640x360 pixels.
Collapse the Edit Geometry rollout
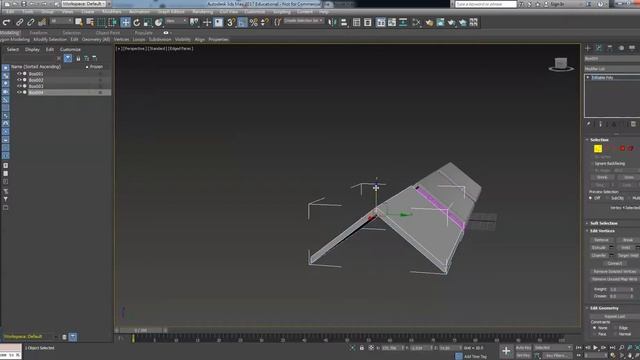tap(604, 308)
